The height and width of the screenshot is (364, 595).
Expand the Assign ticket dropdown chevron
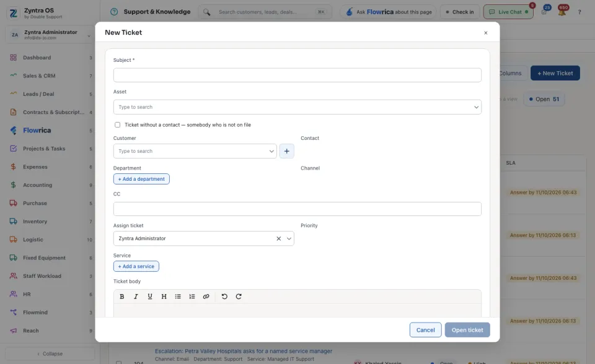coord(289,238)
